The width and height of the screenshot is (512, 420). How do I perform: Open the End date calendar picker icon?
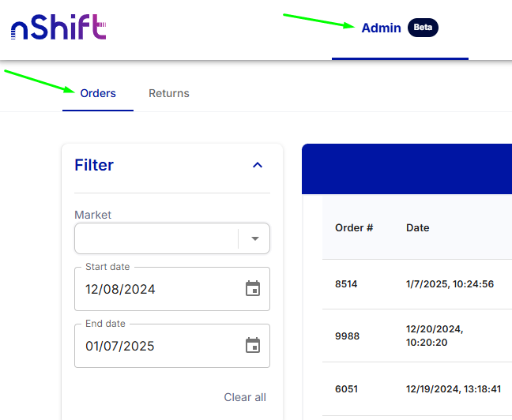click(253, 346)
